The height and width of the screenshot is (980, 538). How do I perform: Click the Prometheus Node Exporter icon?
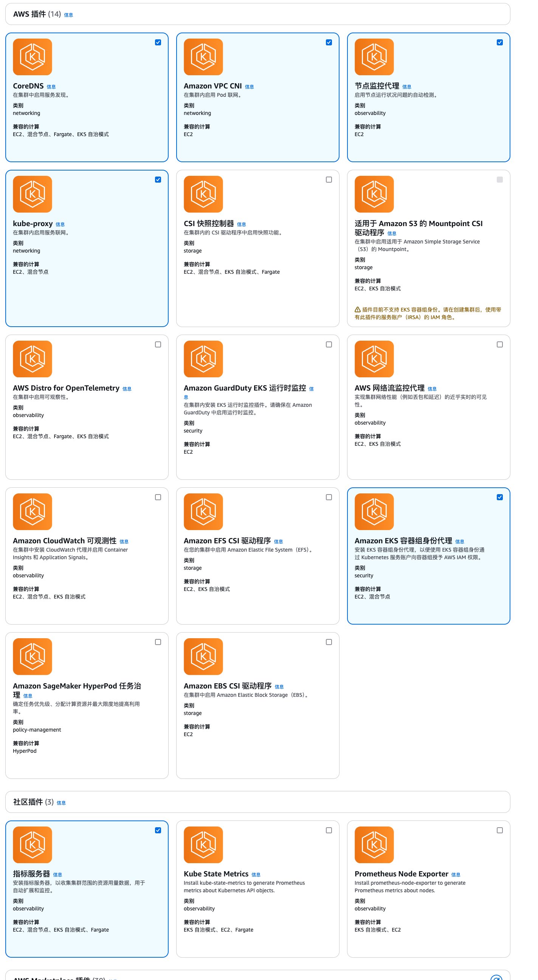click(374, 844)
